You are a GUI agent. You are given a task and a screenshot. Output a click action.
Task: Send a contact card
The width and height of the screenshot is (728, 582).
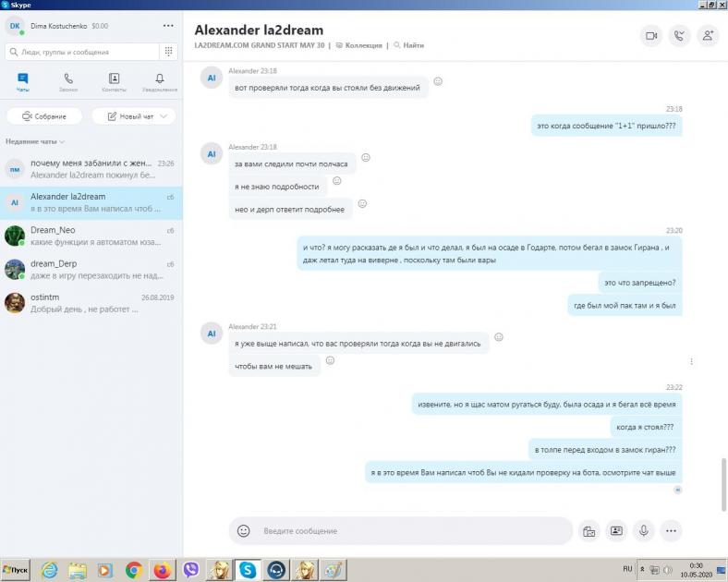[x=616, y=531]
